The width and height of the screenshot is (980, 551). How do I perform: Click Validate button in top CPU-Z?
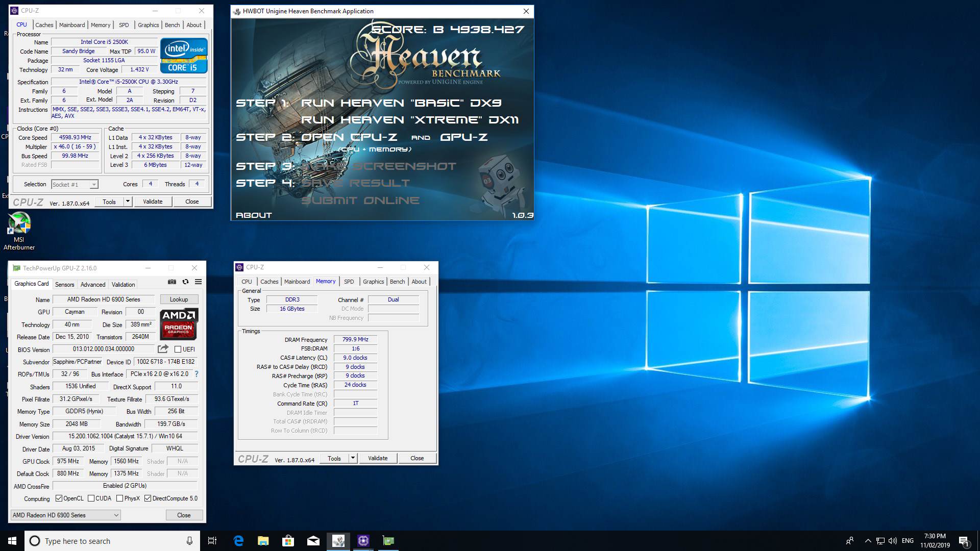coord(153,202)
